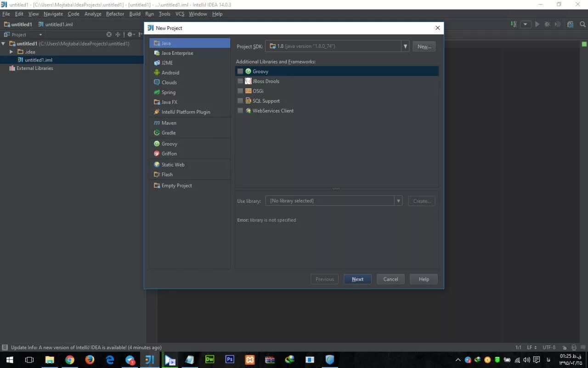
Task: Click the Cancel button
Action: [x=390, y=279]
